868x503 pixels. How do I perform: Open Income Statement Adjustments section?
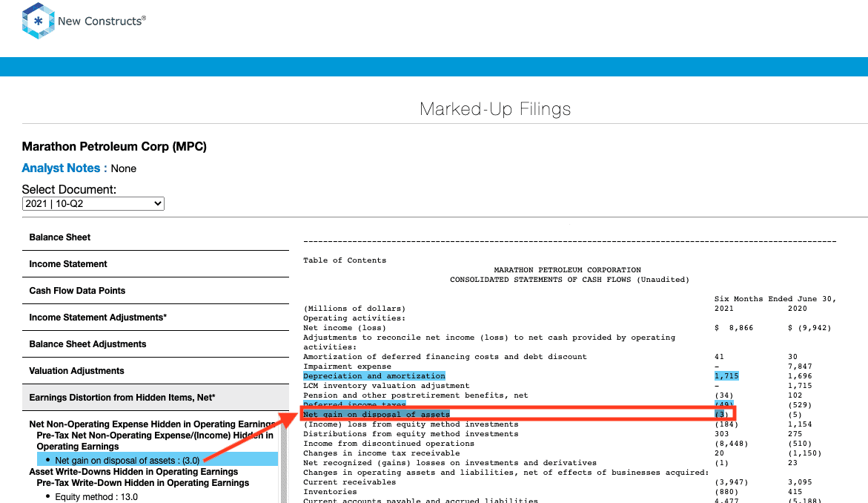point(156,318)
